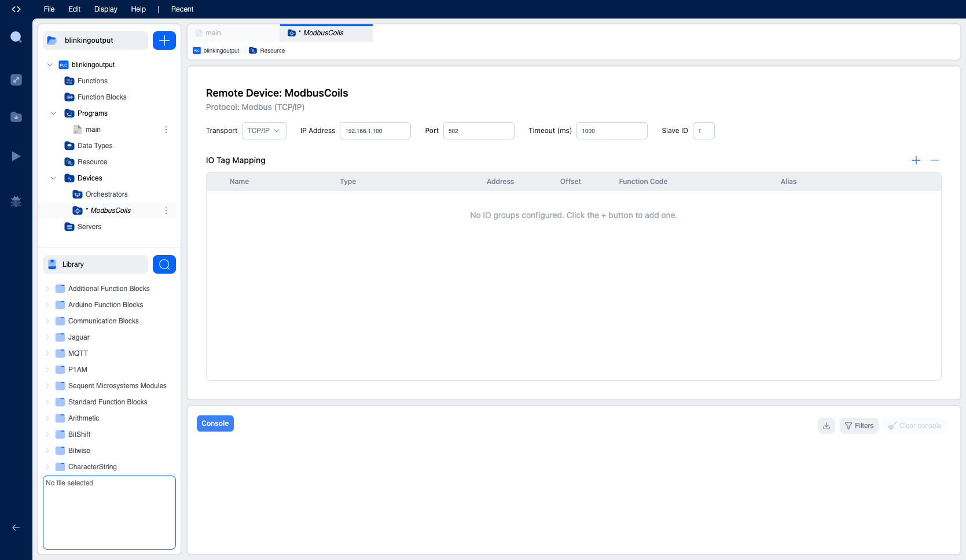Open the Transport TCP/IP dropdown

(264, 131)
